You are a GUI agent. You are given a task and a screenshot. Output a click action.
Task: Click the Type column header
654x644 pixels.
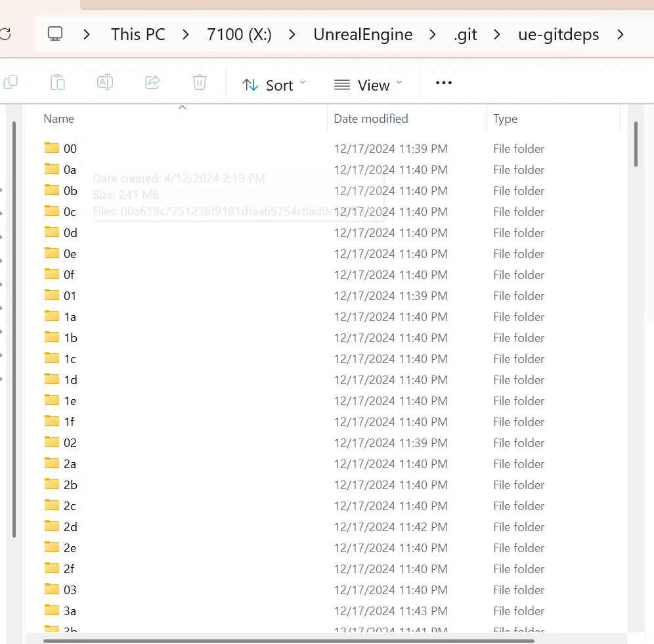click(x=506, y=119)
